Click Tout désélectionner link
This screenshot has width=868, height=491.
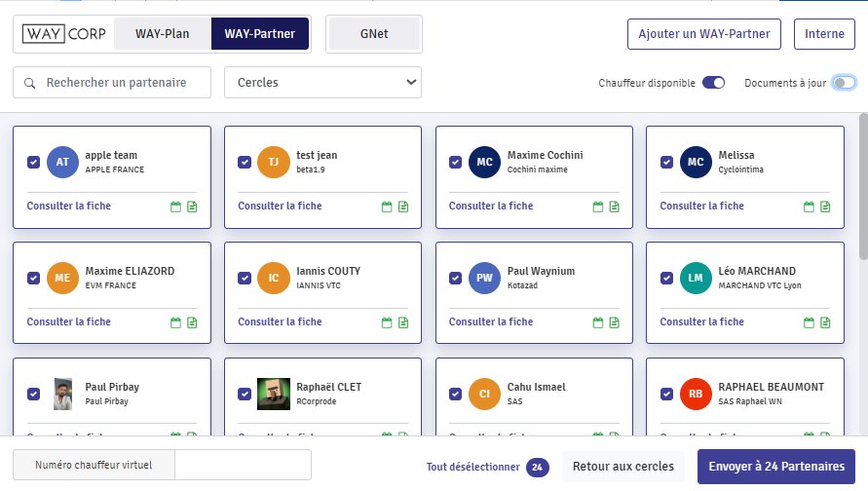[x=472, y=468]
